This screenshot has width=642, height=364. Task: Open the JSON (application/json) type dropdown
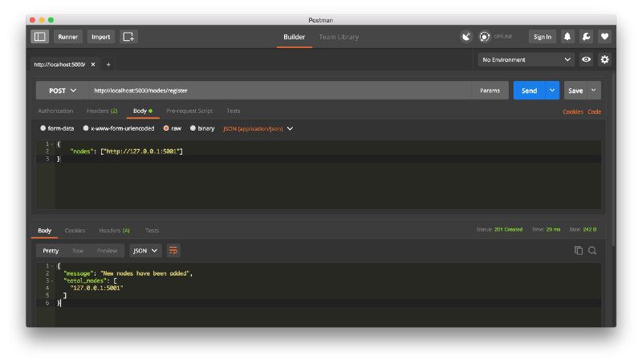(x=258, y=128)
